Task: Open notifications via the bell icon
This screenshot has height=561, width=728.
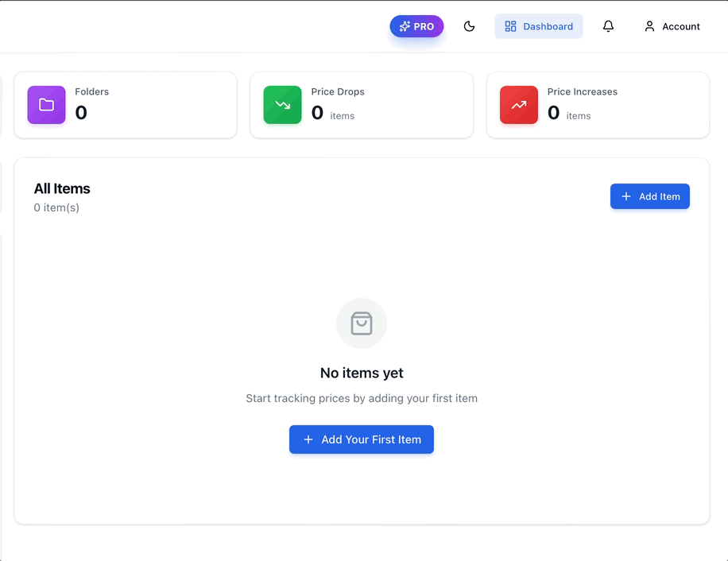Action: coord(608,25)
